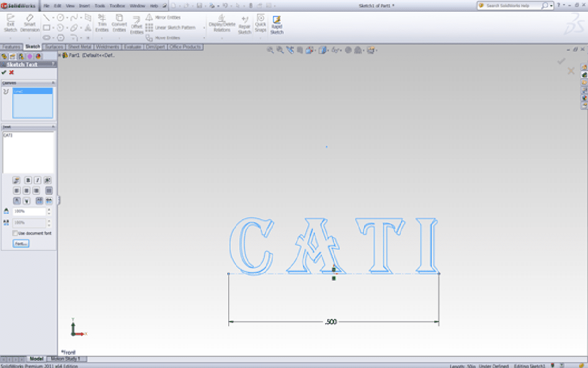
Task: Cancel Sketch Text with red X
Action: [11, 73]
